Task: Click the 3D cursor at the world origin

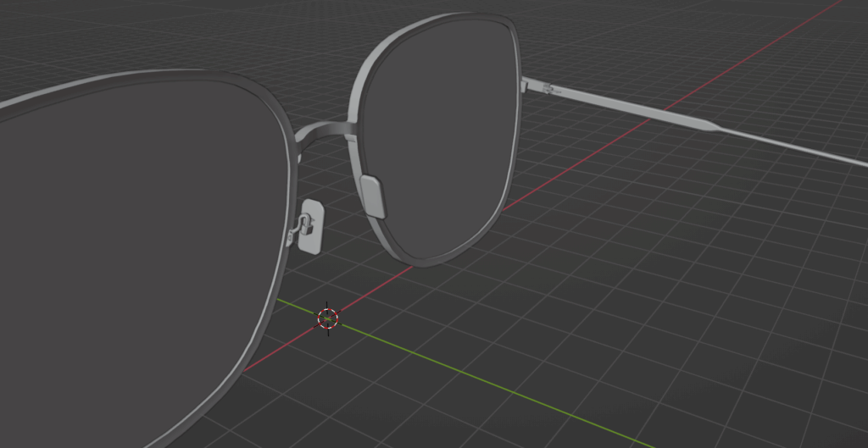Action: (x=328, y=318)
